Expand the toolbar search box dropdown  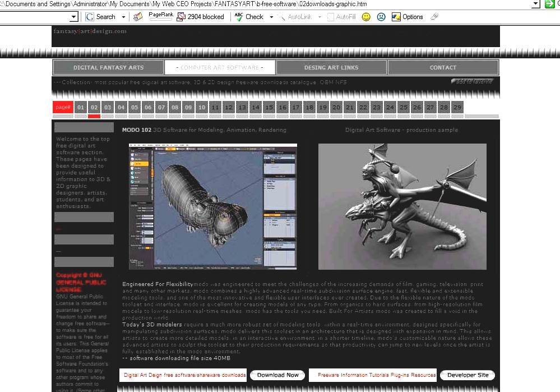point(73,17)
